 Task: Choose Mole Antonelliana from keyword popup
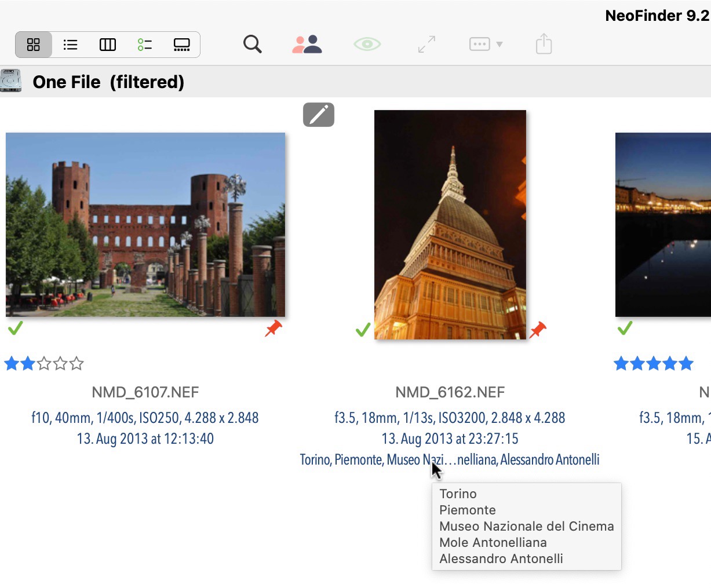click(x=493, y=542)
